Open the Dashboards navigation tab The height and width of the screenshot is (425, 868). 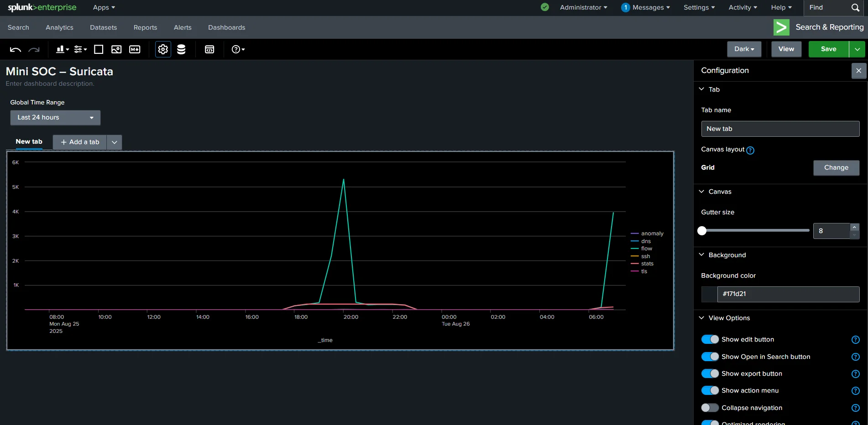[x=226, y=27]
